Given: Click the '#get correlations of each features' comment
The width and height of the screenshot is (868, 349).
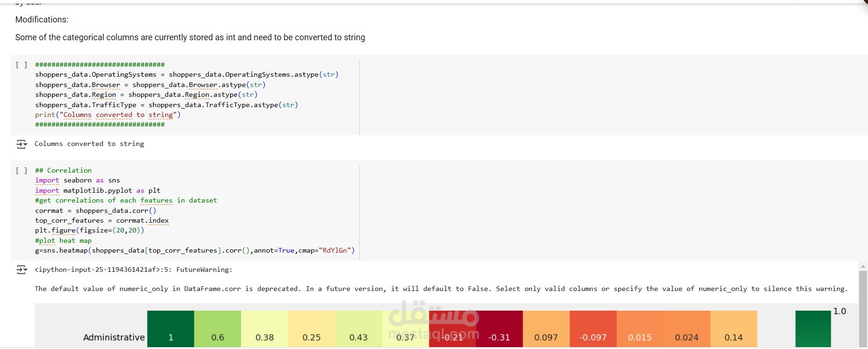Looking at the screenshot, I should coord(126,201).
